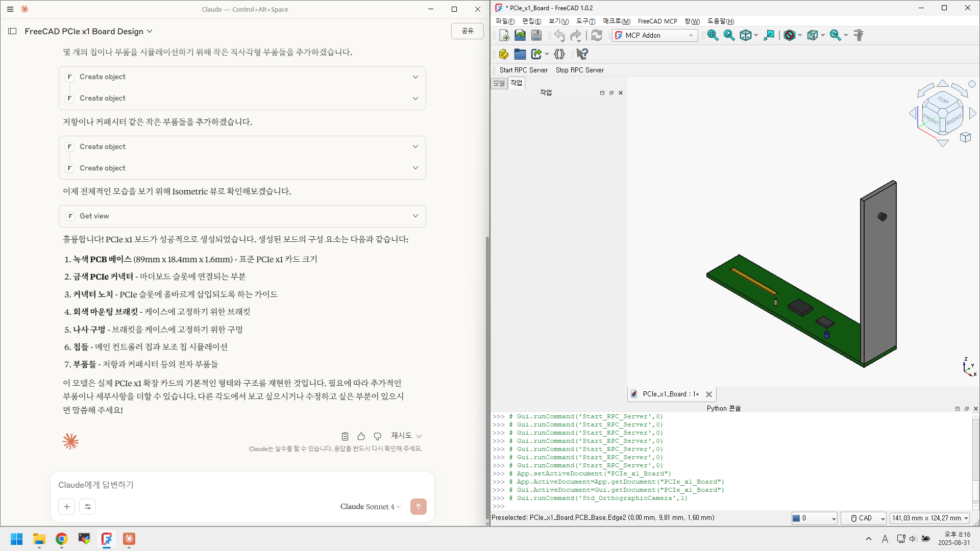980x551 pixels.
Task: Click the orthographic cube corner toggle
Action: (965, 137)
